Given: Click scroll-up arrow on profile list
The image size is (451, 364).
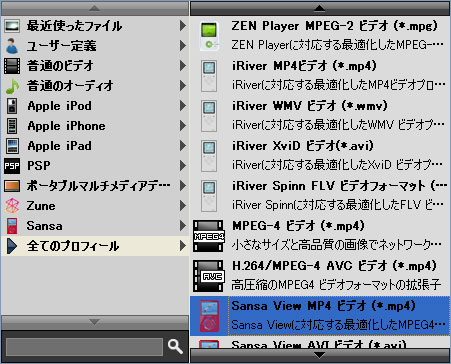Looking at the screenshot, I should click(x=320, y=8).
